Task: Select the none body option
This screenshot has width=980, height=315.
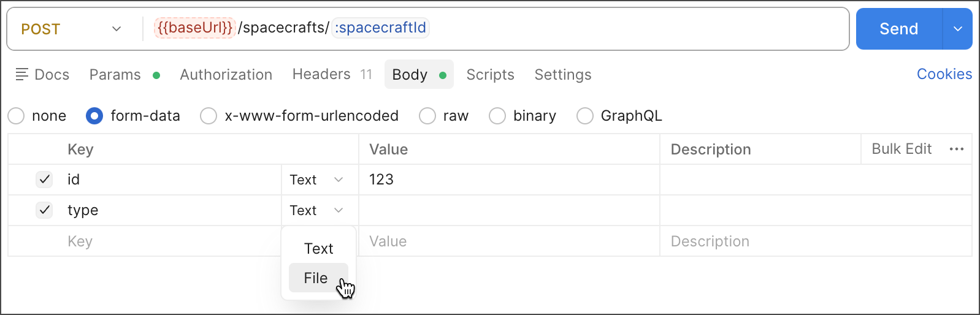Action: click(17, 116)
